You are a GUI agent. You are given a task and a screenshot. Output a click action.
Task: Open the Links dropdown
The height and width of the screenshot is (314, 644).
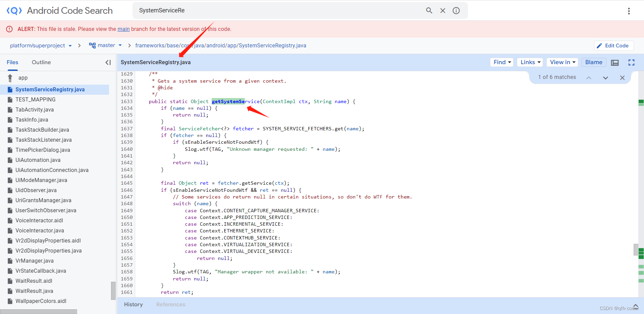coord(530,62)
